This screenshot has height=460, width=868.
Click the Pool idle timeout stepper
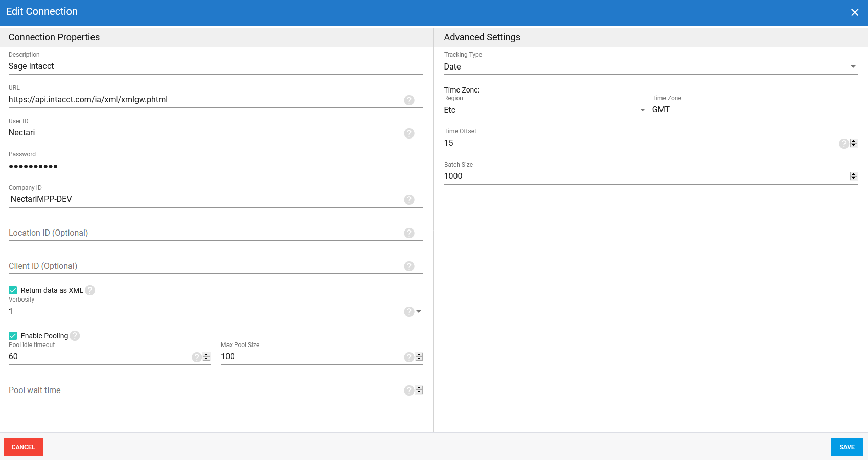coord(207,357)
